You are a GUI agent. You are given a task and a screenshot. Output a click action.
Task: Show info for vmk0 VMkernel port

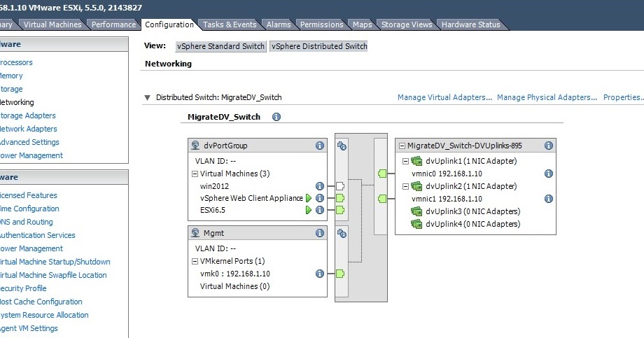[x=320, y=274]
